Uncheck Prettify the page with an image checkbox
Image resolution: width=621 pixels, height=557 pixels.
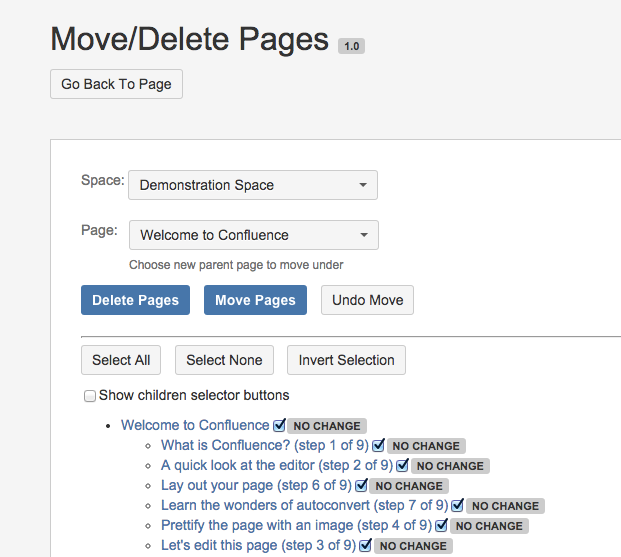point(442,525)
